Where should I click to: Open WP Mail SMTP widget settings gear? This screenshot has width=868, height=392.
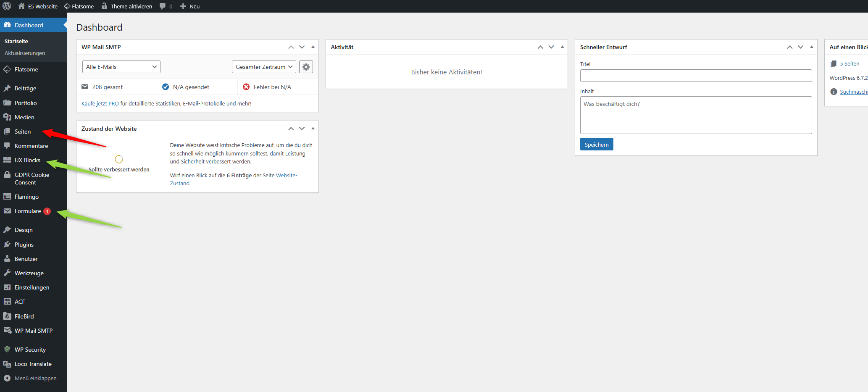coord(306,67)
